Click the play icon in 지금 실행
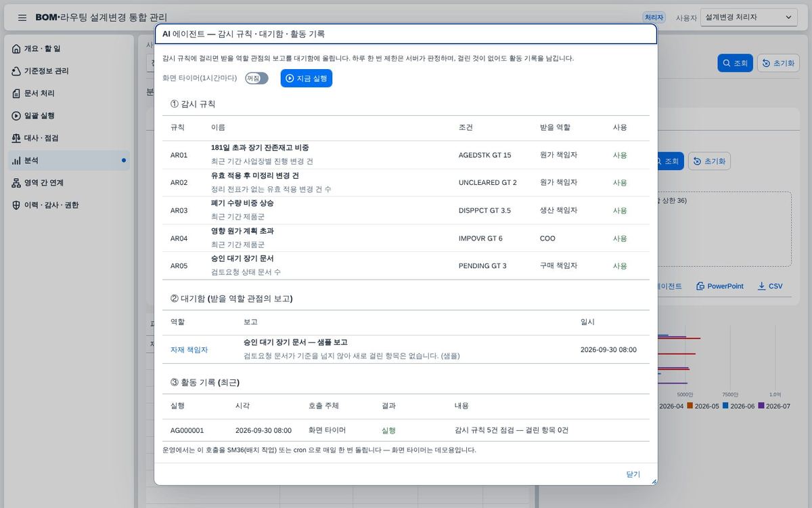This screenshot has width=812, height=508. [290, 79]
